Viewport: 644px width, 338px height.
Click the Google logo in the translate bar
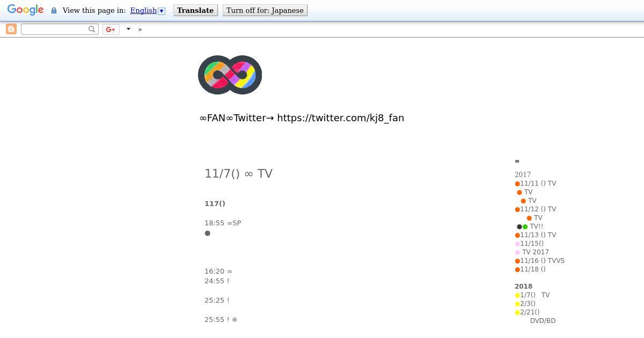point(25,10)
